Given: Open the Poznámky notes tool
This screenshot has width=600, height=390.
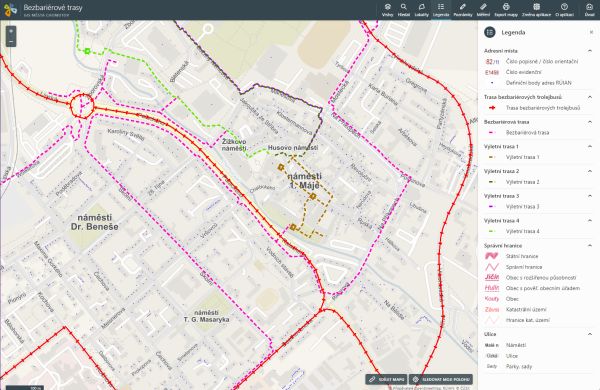Looking at the screenshot, I should coord(463,10).
